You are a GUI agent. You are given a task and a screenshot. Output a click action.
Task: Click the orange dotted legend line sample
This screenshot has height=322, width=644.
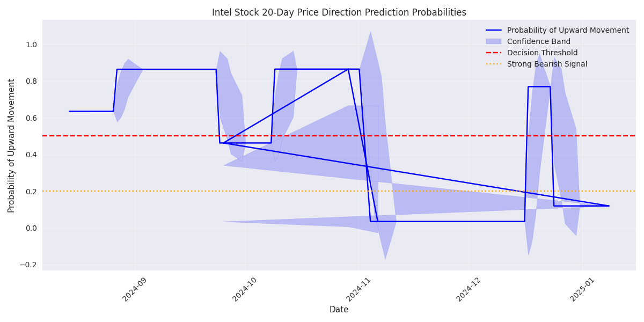tap(493, 64)
